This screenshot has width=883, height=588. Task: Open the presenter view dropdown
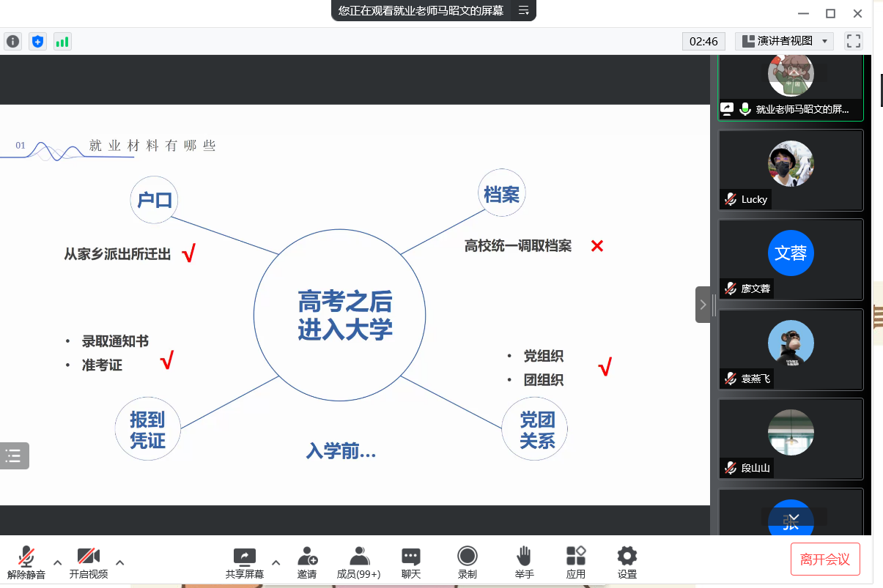(784, 41)
